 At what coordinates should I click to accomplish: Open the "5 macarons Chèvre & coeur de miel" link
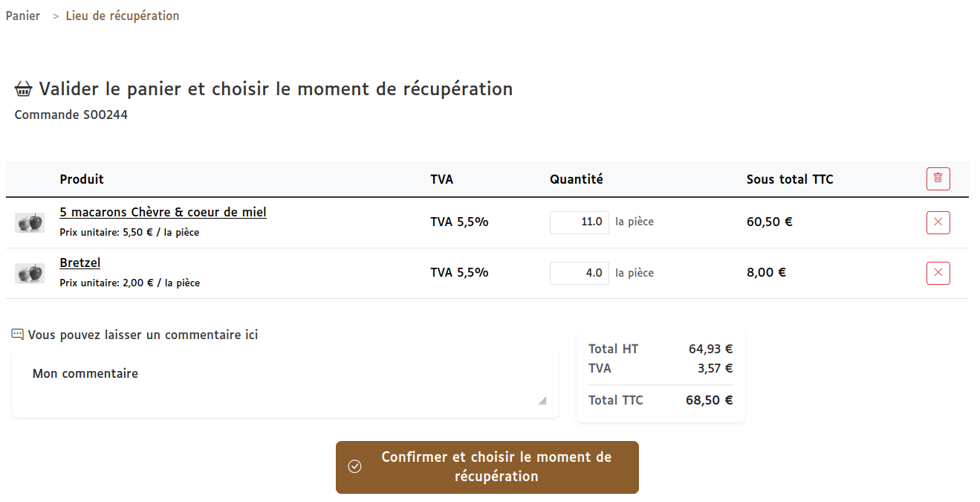point(163,213)
